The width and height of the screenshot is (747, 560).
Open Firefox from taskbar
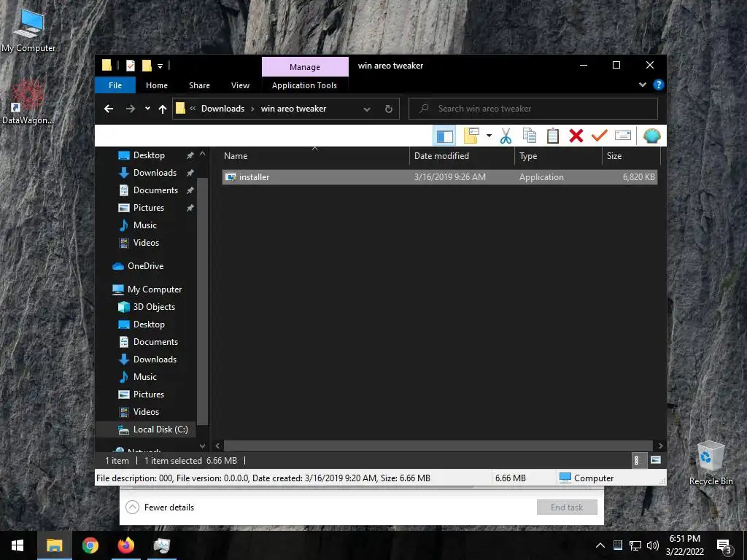(x=125, y=545)
